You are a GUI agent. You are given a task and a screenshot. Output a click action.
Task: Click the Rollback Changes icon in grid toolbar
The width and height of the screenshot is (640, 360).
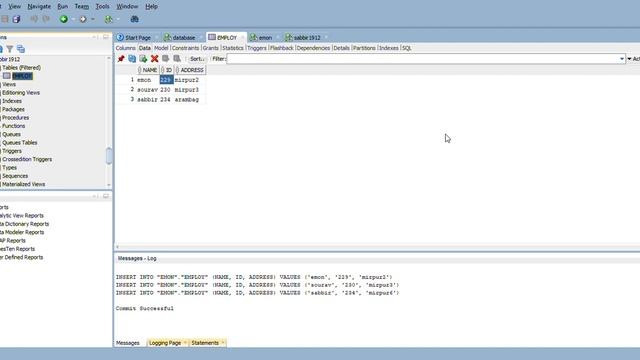(177, 59)
